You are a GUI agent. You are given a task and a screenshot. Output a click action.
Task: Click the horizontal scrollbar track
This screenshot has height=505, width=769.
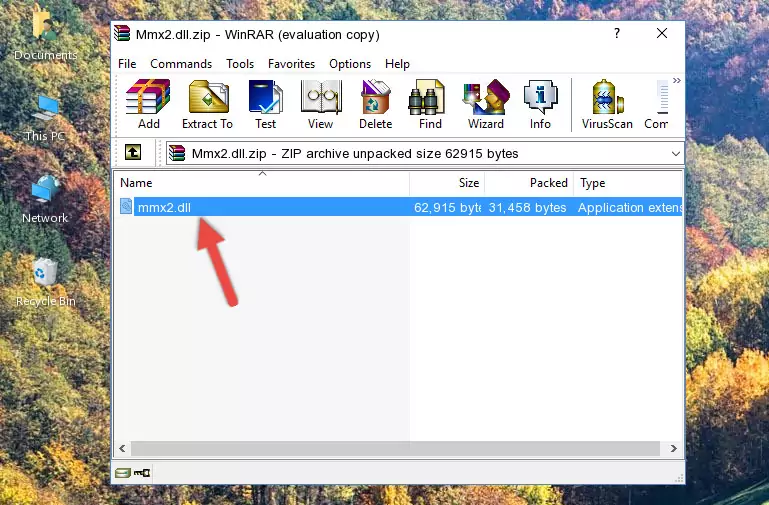(395, 448)
